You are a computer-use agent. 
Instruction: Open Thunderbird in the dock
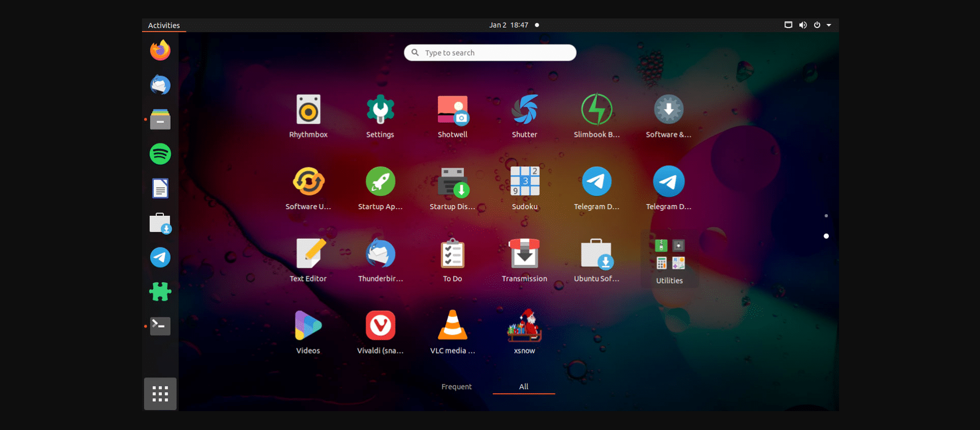click(160, 85)
